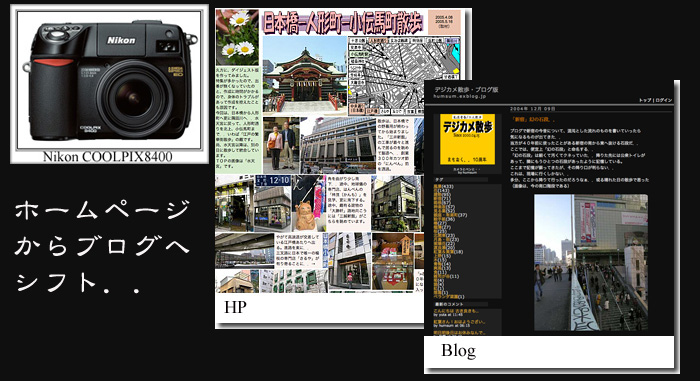Open the photo showing the 12:10 clock
Viewport: 700px width, 381px height.
click(x=272, y=203)
